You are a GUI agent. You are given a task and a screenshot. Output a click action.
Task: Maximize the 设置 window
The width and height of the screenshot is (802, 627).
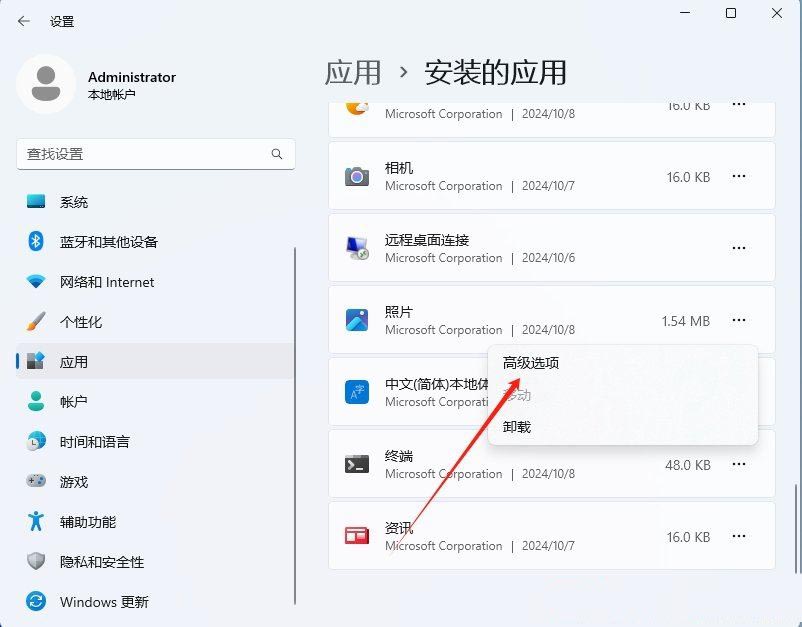(x=731, y=13)
